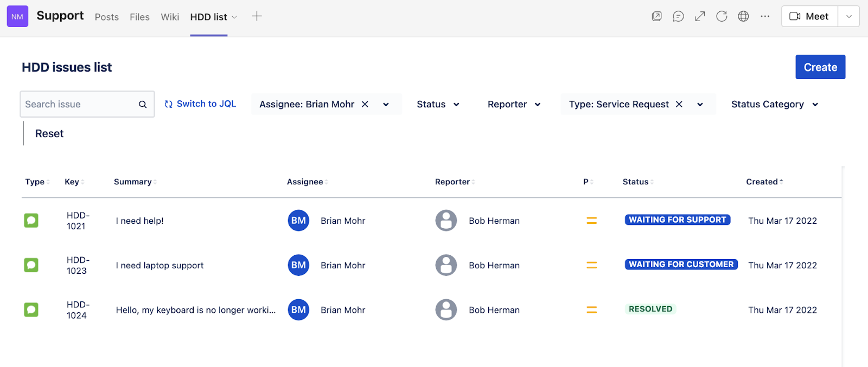Screen dimensions: 868x367
Task: Click the Switch to JQL link
Action: click(201, 104)
